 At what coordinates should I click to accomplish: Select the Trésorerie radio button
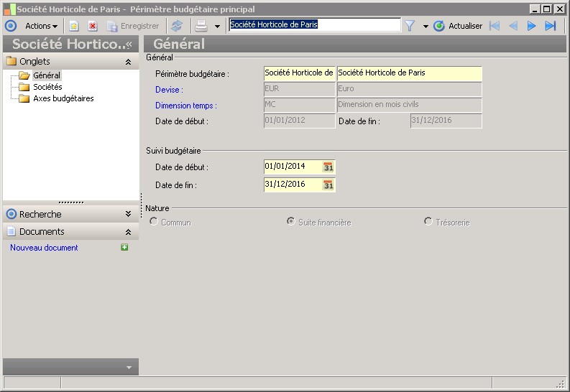tap(428, 221)
